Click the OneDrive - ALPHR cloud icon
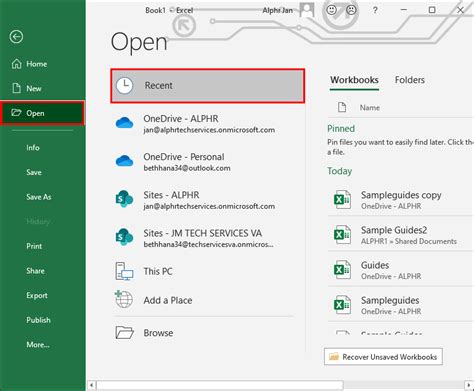 pyautogui.click(x=124, y=123)
